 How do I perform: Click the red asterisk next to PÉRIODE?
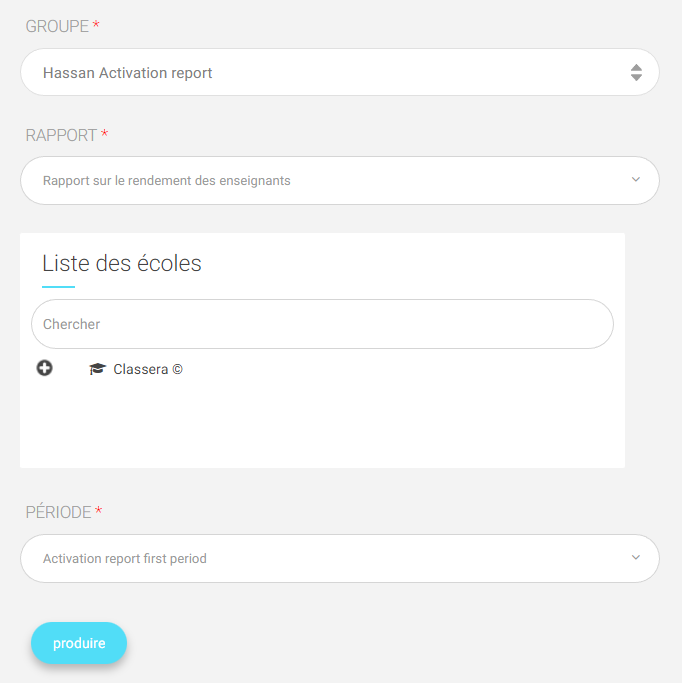(x=98, y=510)
